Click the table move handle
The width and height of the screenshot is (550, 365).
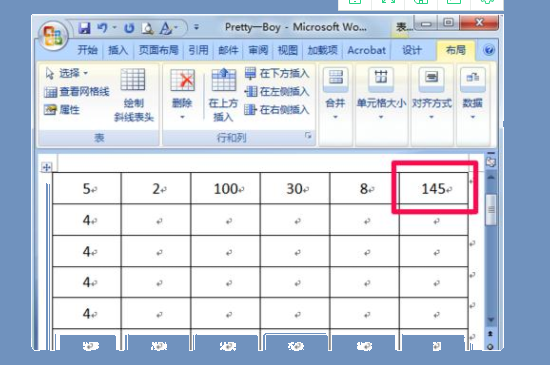click(x=46, y=167)
